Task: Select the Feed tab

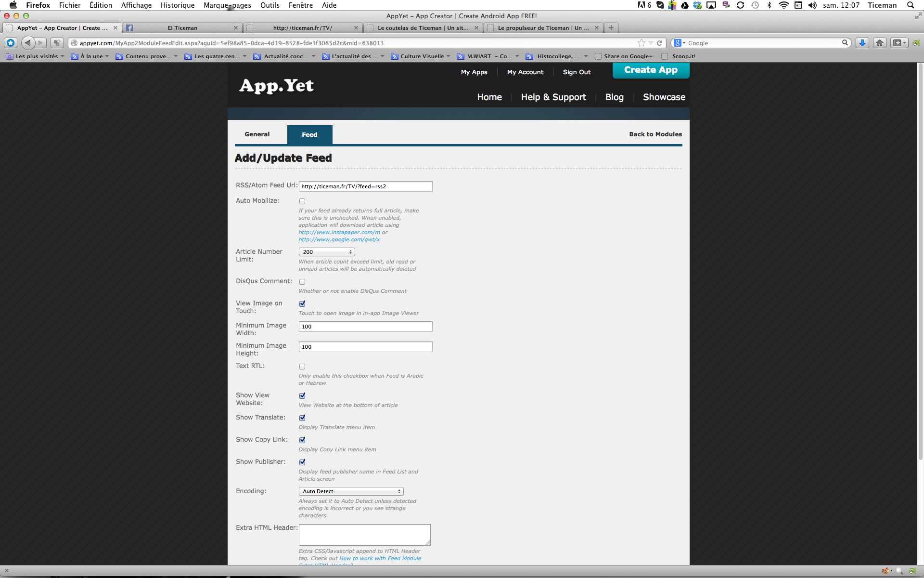Action: pyautogui.click(x=309, y=135)
